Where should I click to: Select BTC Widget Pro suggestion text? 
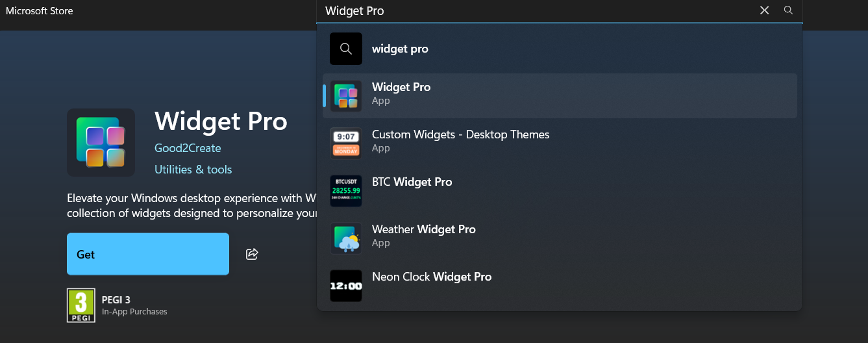412,183
